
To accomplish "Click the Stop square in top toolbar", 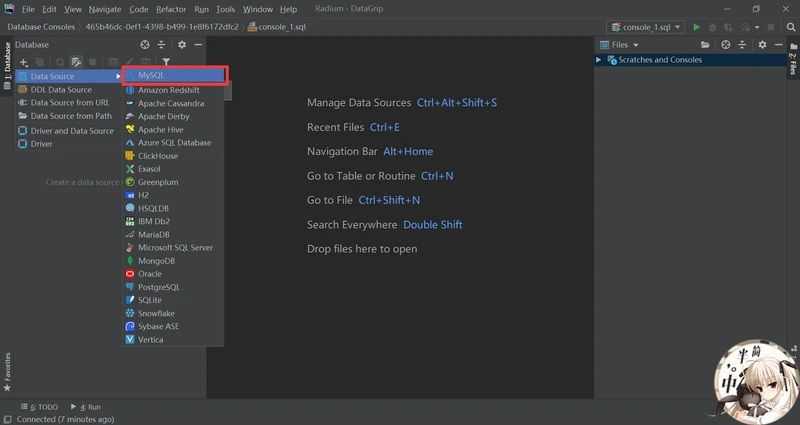I will (x=771, y=27).
